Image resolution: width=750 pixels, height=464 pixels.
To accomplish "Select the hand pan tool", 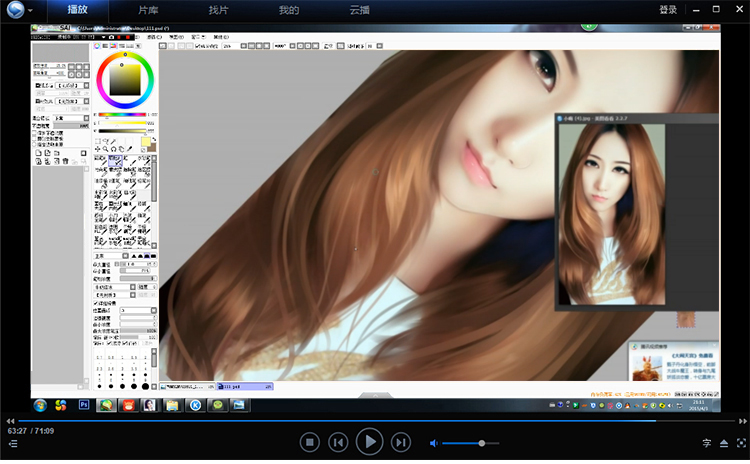I will click(121, 149).
